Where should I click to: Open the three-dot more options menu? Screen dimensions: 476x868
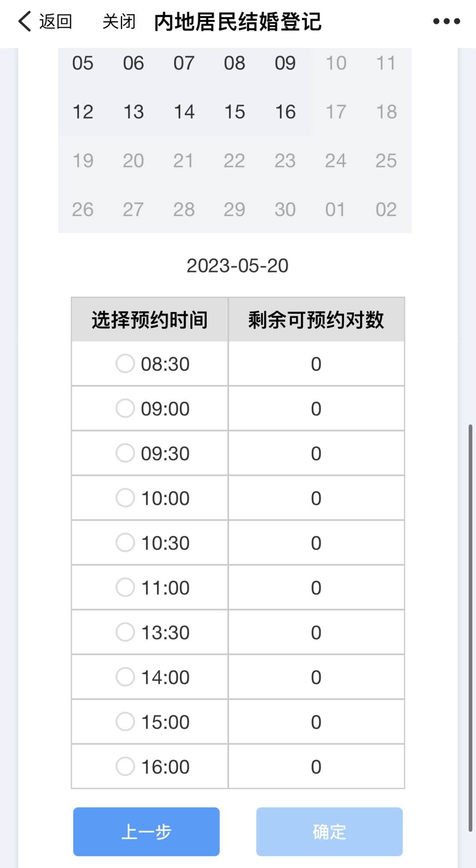coord(446,21)
